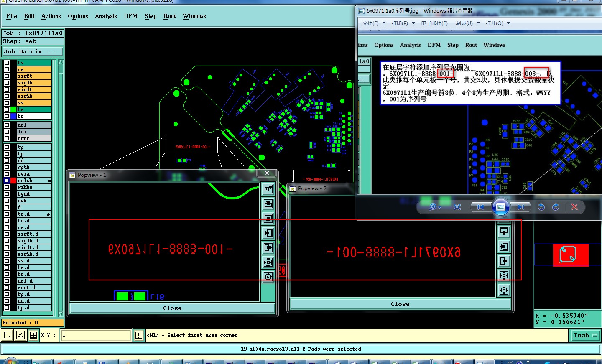The width and height of the screenshot is (602, 364).
Task: Click green color swatch of layer bs
Action: pos(13,109)
